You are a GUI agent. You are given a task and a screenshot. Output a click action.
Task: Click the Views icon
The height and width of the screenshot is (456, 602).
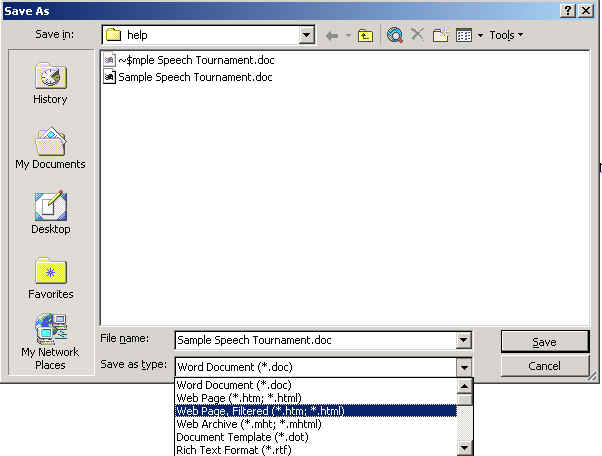point(464,35)
